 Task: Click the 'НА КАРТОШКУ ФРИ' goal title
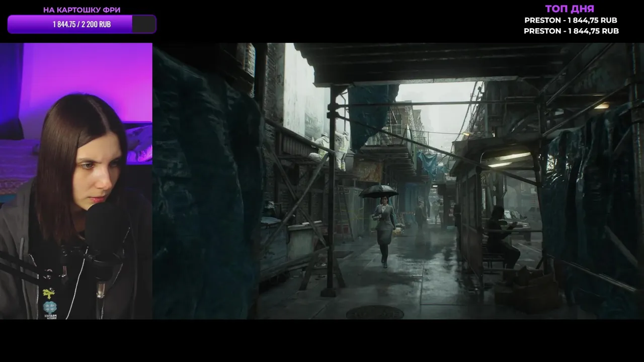pyautogui.click(x=82, y=10)
